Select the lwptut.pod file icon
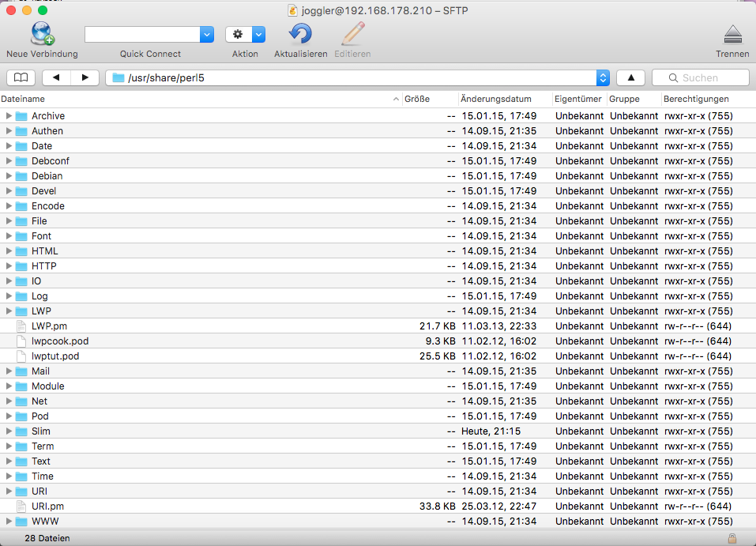 tap(21, 356)
